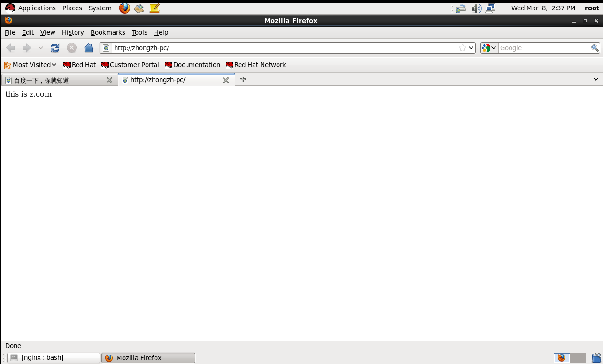Click the Firefox window menu icon in the titlebar
This screenshot has height=364, width=603.
point(8,20)
